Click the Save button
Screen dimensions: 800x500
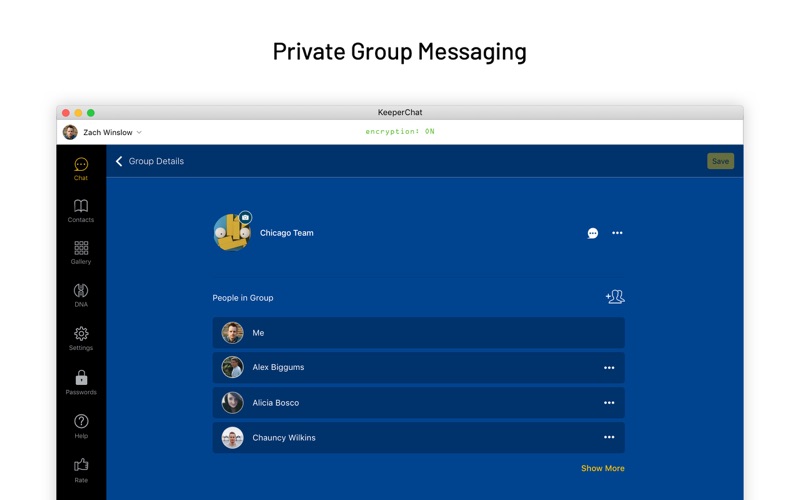tap(720, 161)
